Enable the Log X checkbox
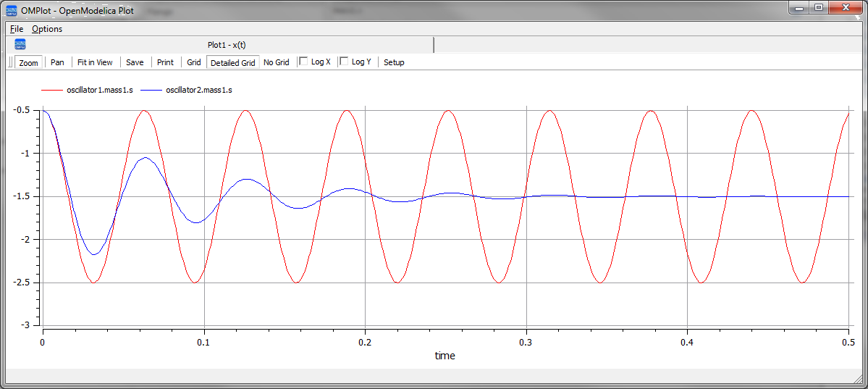This screenshot has width=868, height=389. pos(304,62)
